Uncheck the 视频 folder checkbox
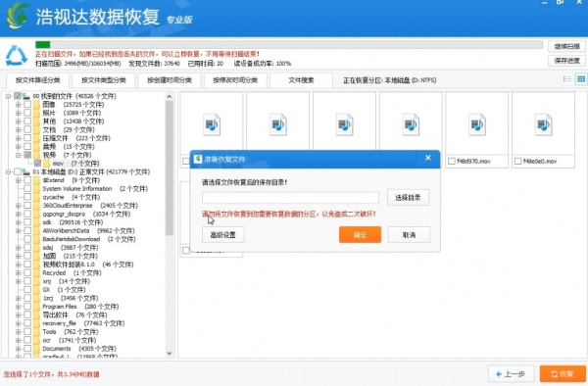This screenshot has height=386, width=588. point(27,155)
